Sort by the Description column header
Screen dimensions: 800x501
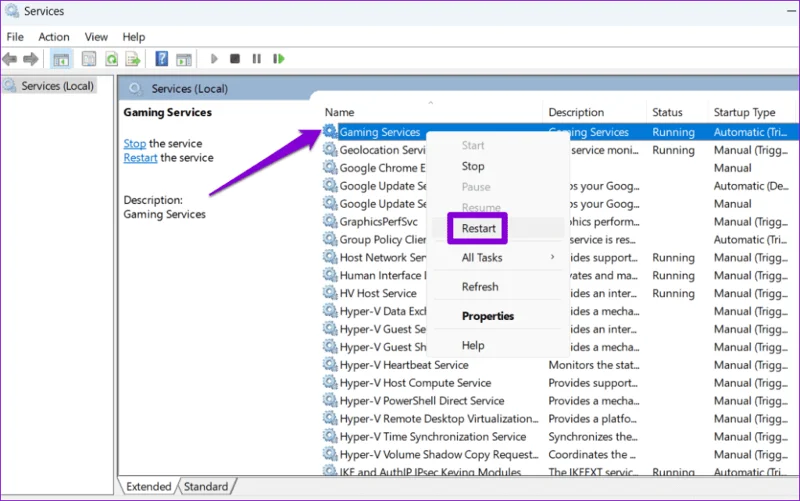coord(576,112)
